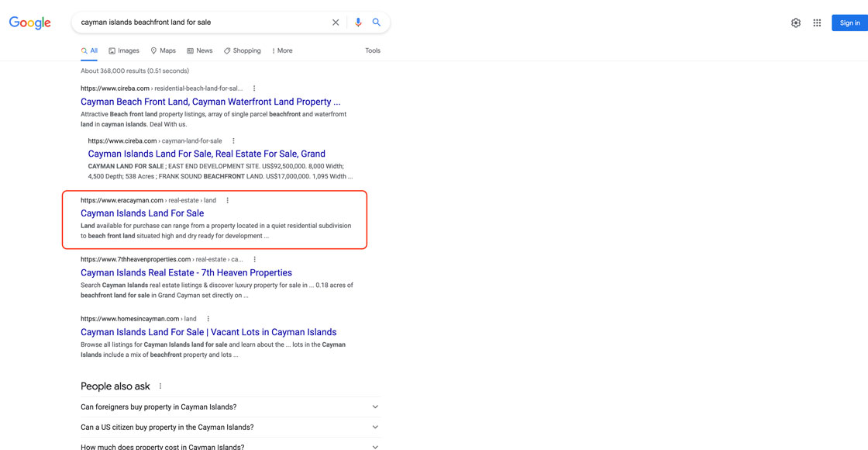Switch to the Images tab
This screenshot has width=868, height=450.
[x=124, y=50]
